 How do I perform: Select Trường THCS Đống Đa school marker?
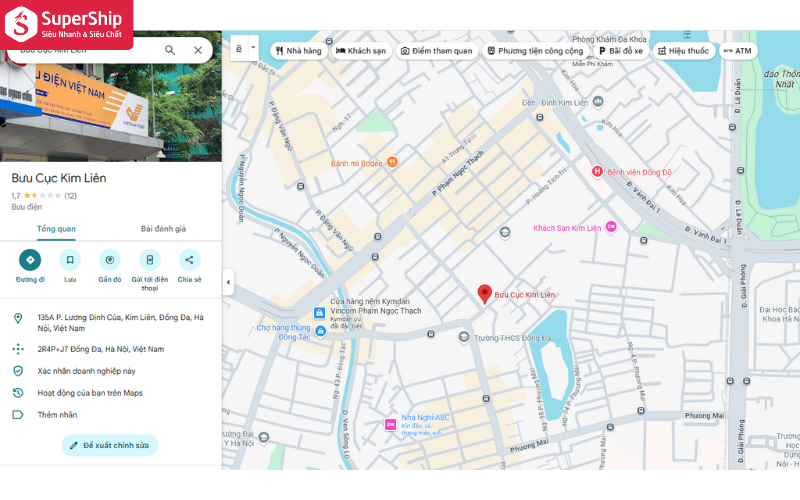pyautogui.click(x=463, y=337)
